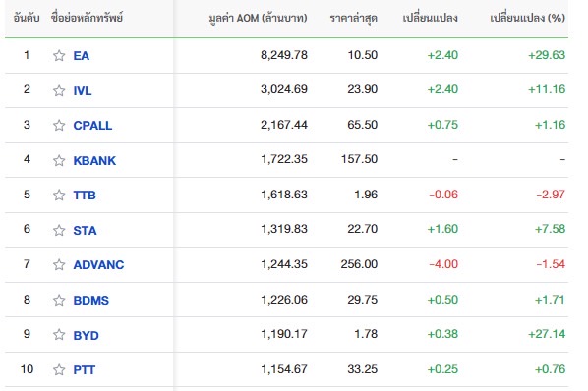588x391 pixels.
Task: Open the EA stock symbol link
Action: pyautogui.click(x=82, y=56)
